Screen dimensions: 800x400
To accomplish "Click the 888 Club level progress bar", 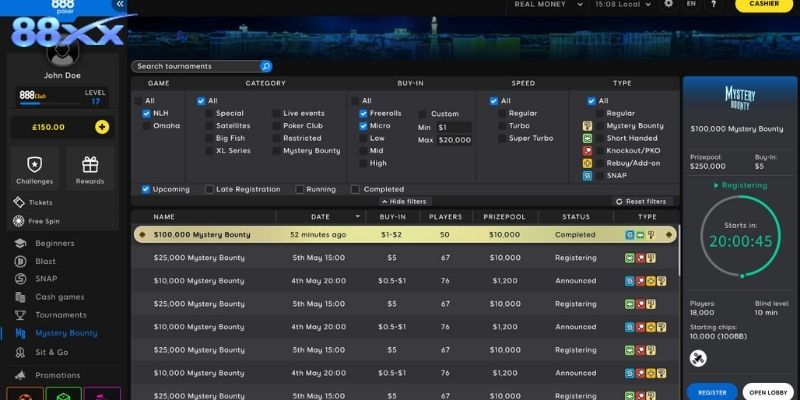I will pyautogui.click(x=50, y=104).
